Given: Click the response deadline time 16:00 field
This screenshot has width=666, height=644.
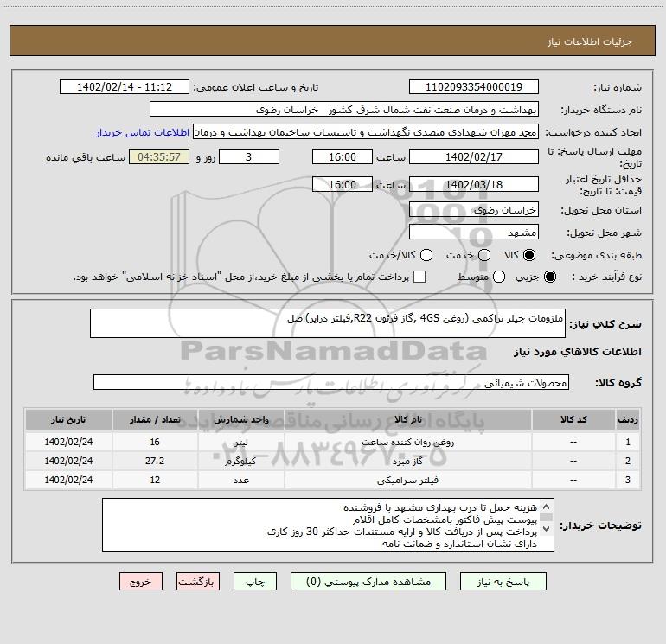Looking at the screenshot, I should point(343,156).
